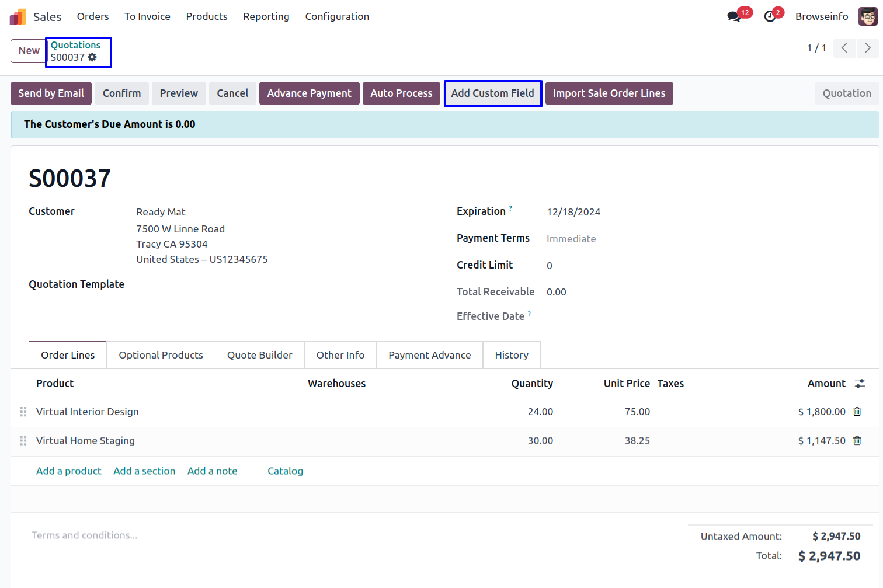Open the column settings adjust icon
The image size is (883, 588).
click(x=860, y=384)
